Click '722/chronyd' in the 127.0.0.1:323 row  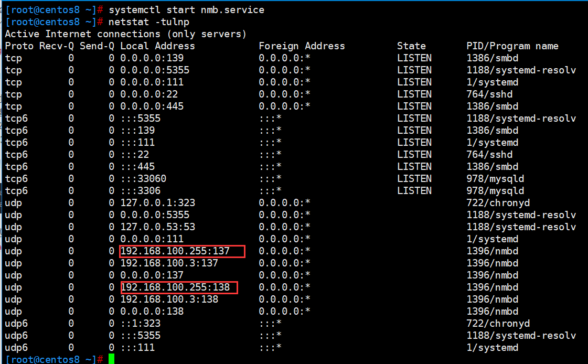click(498, 202)
